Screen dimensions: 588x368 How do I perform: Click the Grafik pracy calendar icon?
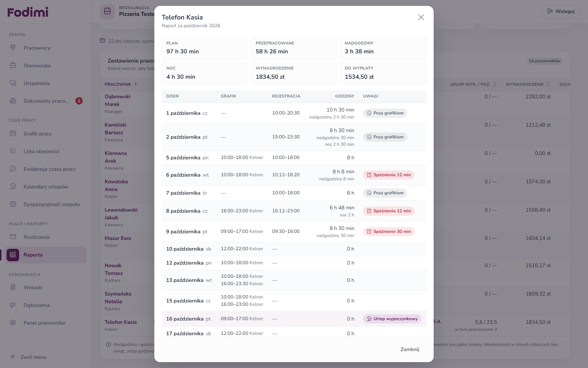click(x=13, y=134)
